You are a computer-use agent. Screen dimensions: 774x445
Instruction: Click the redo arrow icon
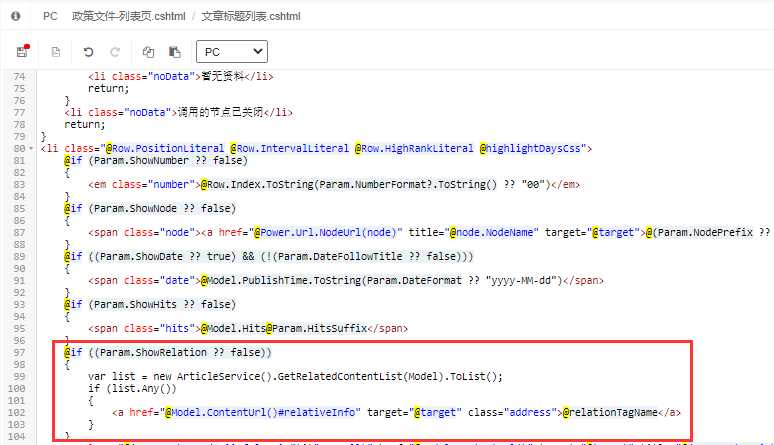click(115, 51)
